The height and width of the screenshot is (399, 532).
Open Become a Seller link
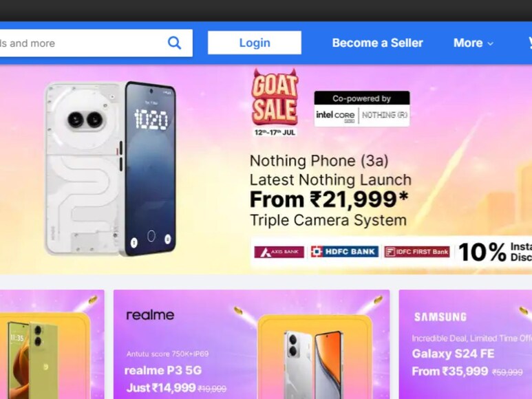click(x=377, y=43)
